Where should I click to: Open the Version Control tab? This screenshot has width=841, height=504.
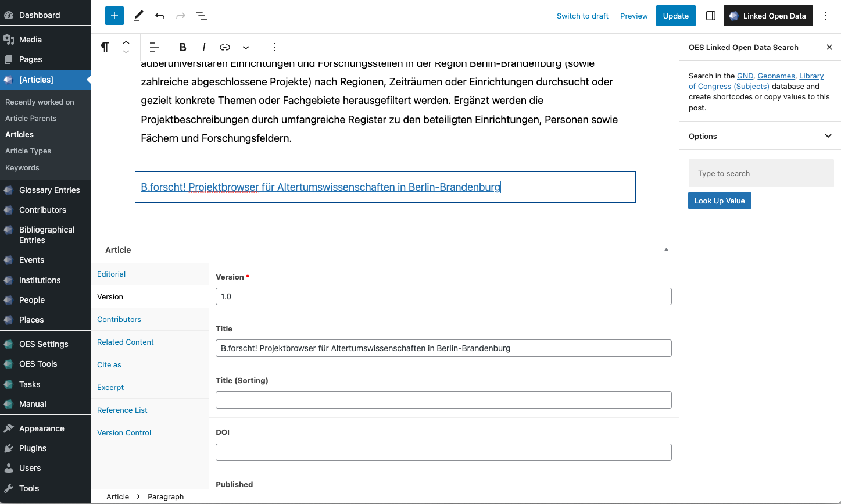coord(150,432)
